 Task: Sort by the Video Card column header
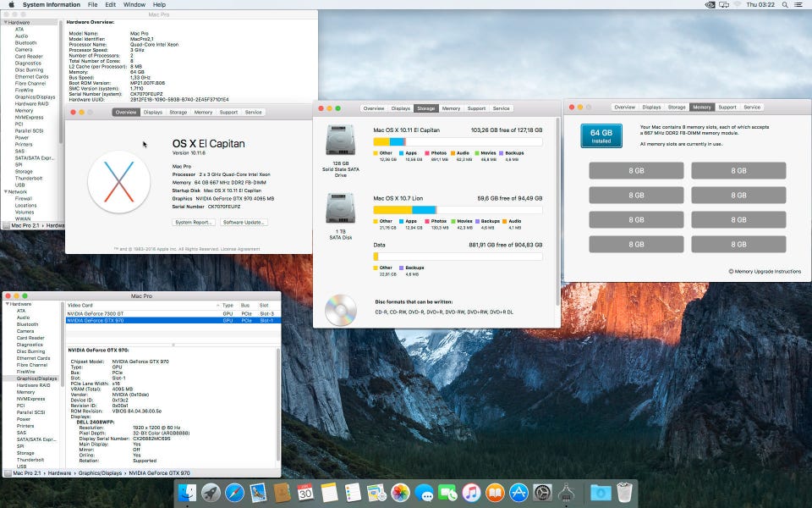[x=80, y=305]
